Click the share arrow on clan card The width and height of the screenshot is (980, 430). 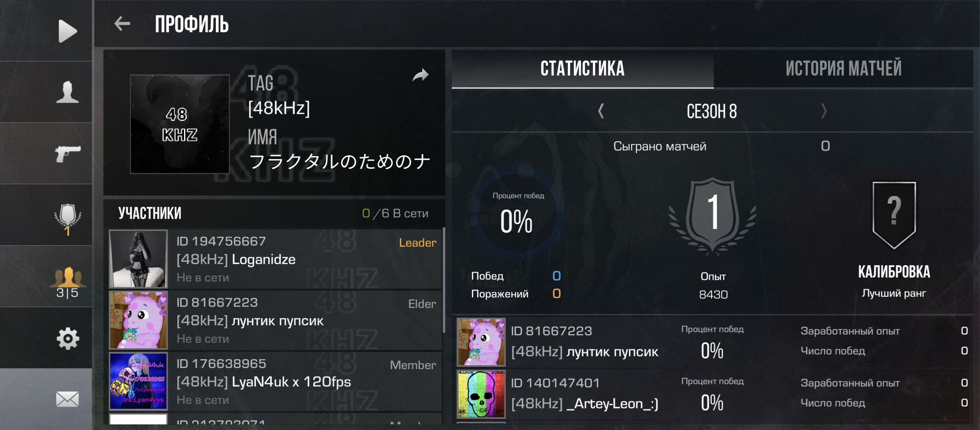[x=420, y=75]
